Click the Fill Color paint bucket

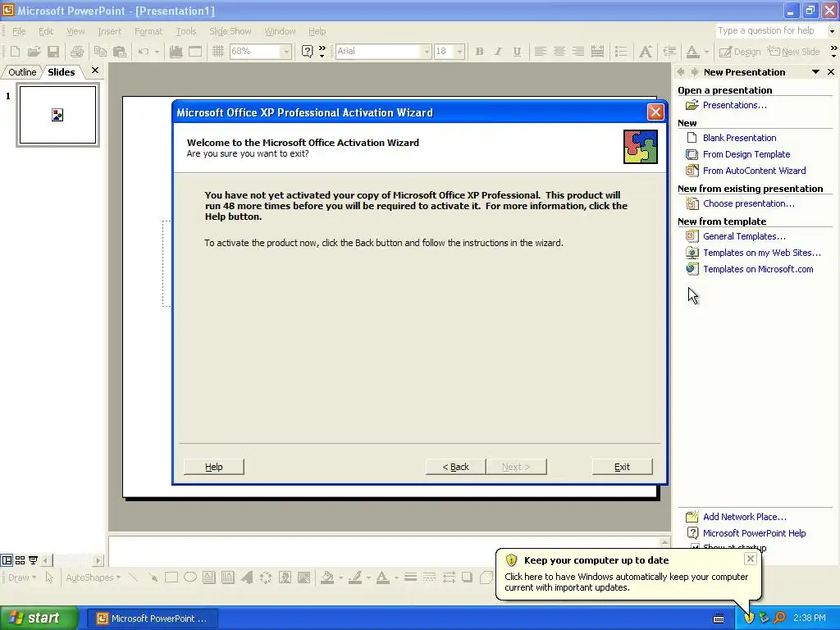[x=326, y=577]
